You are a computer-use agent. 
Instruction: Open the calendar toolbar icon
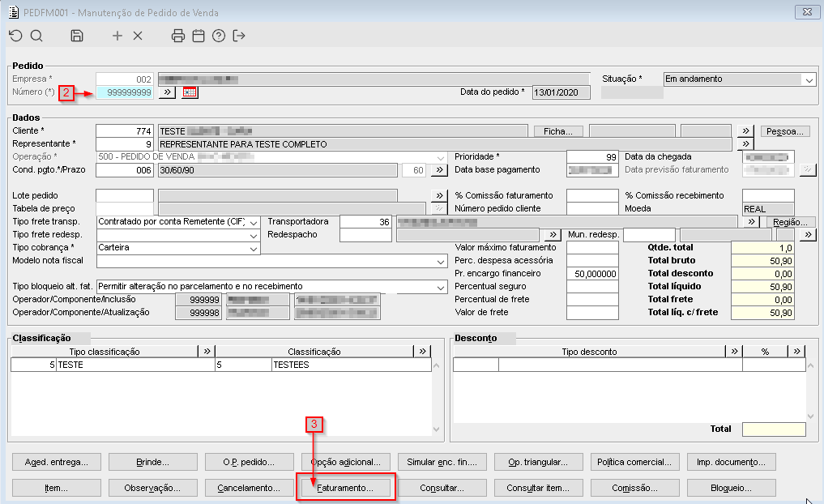pos(199,36)
